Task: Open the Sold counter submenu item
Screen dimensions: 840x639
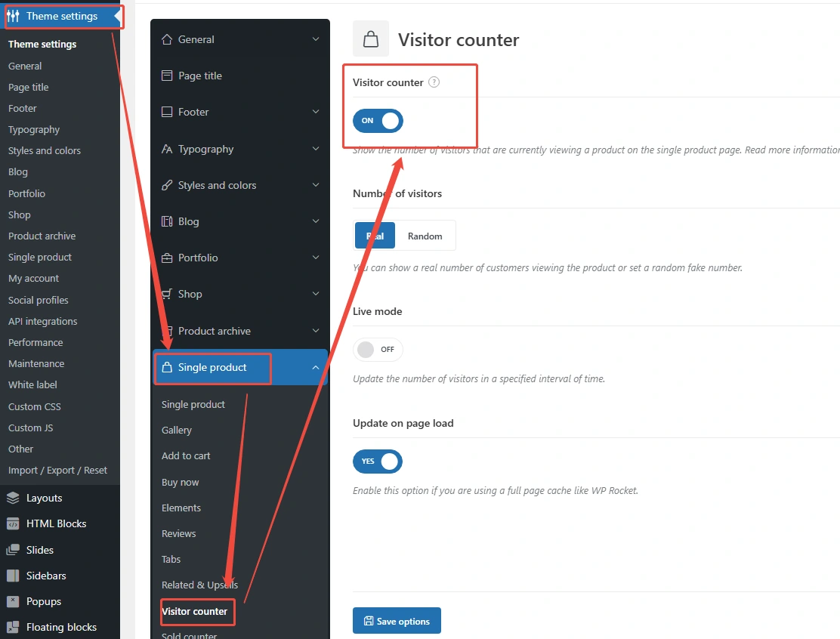Action: (189, 635)
